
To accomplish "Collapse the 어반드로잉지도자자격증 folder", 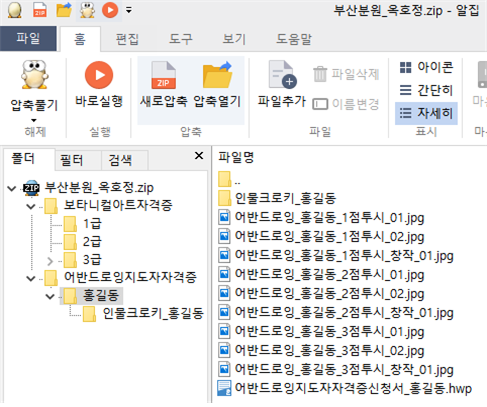I will pyautogui.click(x=31, y=278).
